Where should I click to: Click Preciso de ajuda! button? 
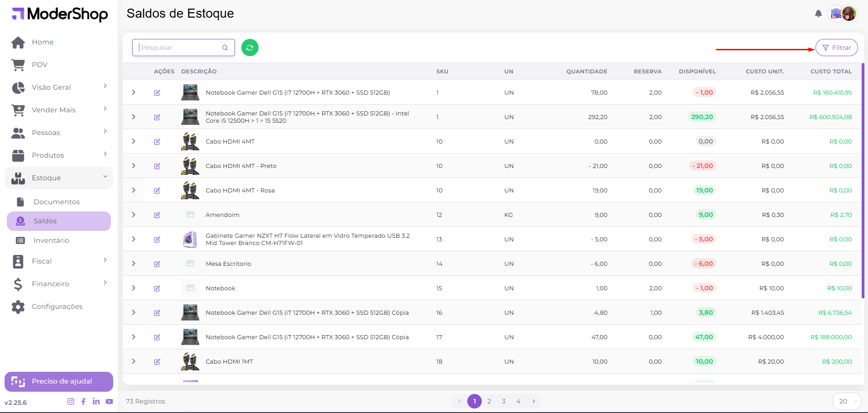click(59, 381)
